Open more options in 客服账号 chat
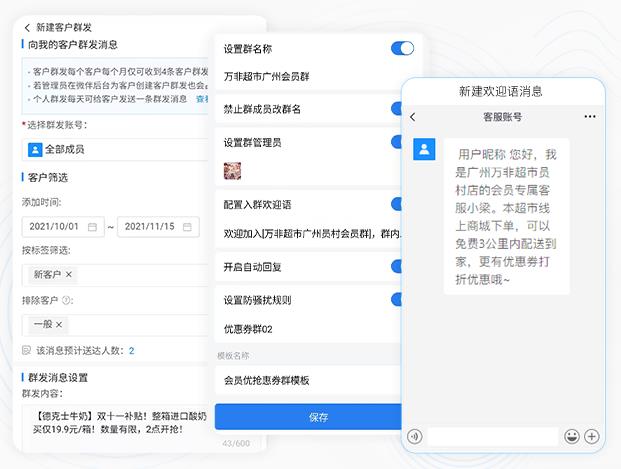The width and height of the screenshot is (621, 469). [590, 116]
